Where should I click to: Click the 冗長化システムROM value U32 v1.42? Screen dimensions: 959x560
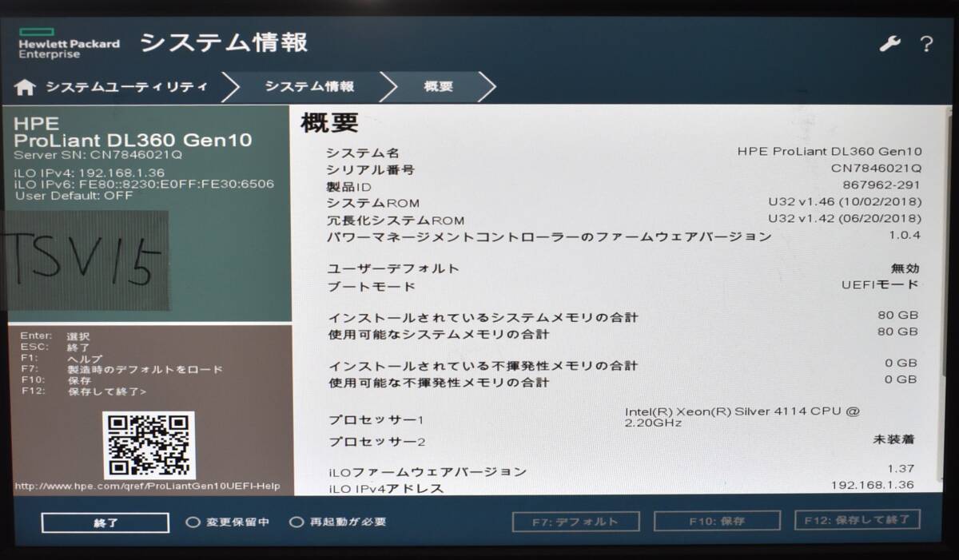coord(845,218)
